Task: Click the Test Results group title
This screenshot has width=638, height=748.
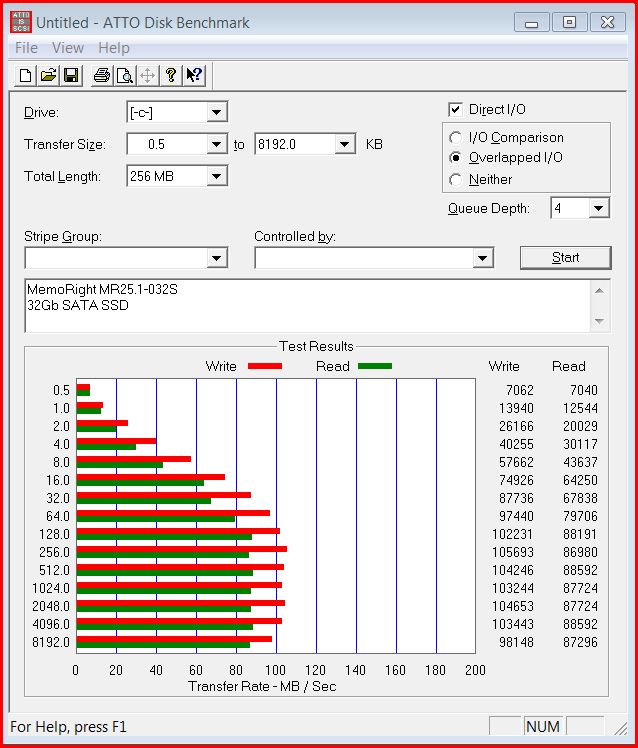Action: pyautogui.click(x=316, y=346)
